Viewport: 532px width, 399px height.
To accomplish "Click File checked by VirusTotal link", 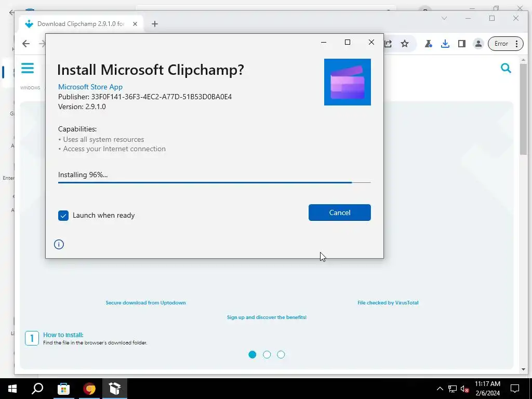I will (388, 303).
